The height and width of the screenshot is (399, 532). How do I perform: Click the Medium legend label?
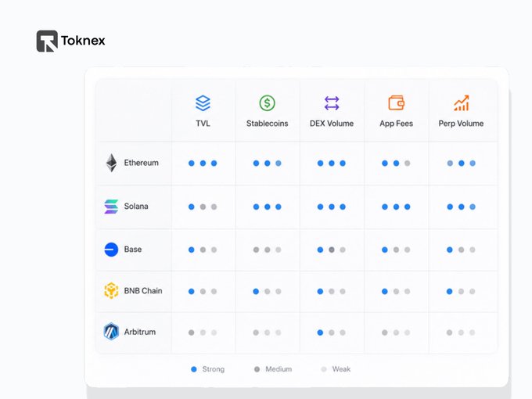279,369
